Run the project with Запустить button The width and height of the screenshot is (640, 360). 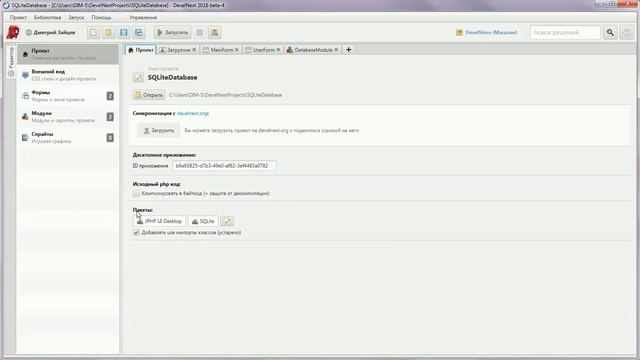click(172, 32)
